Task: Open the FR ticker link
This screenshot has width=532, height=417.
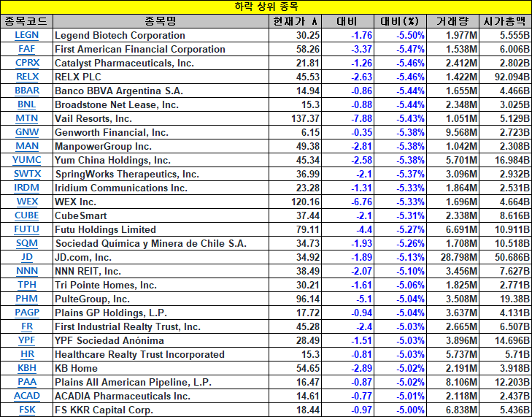Action: tap(27, 326)
